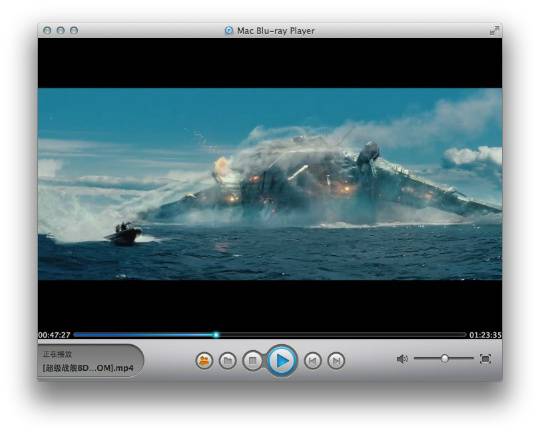Click the volume slider knob
The height and width of the screenshot is (434, 540).
pyautogui.click(x=445, y=359)
